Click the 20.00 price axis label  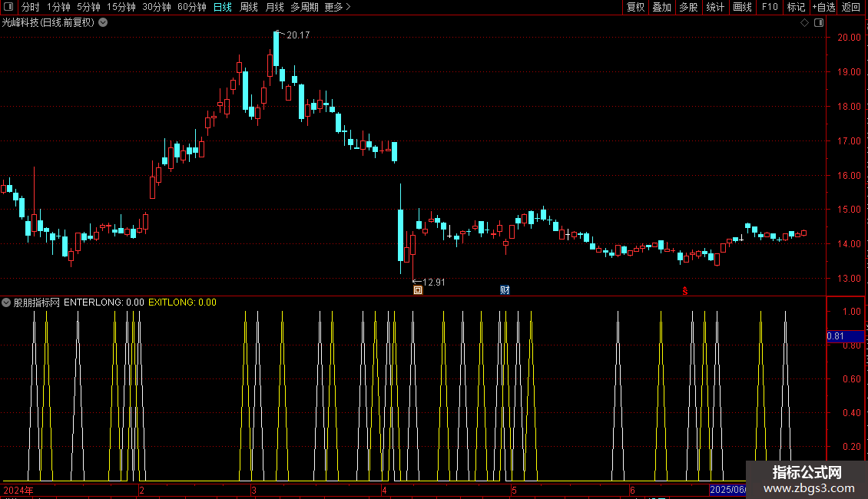[849, 37]
